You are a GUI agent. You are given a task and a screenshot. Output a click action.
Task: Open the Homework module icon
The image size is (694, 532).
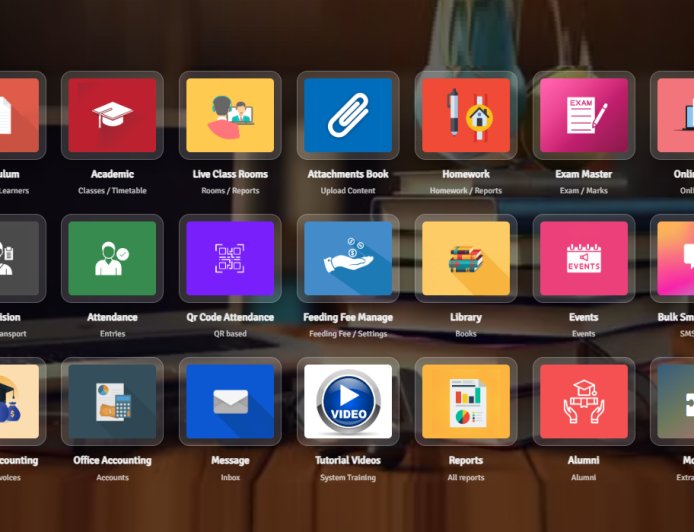[x=466, y=115]
